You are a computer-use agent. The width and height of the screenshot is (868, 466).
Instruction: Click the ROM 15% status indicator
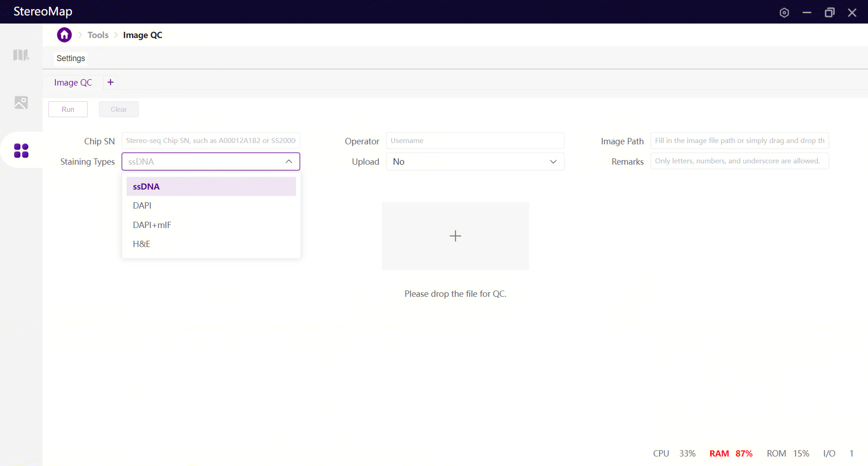pos(788,453)
